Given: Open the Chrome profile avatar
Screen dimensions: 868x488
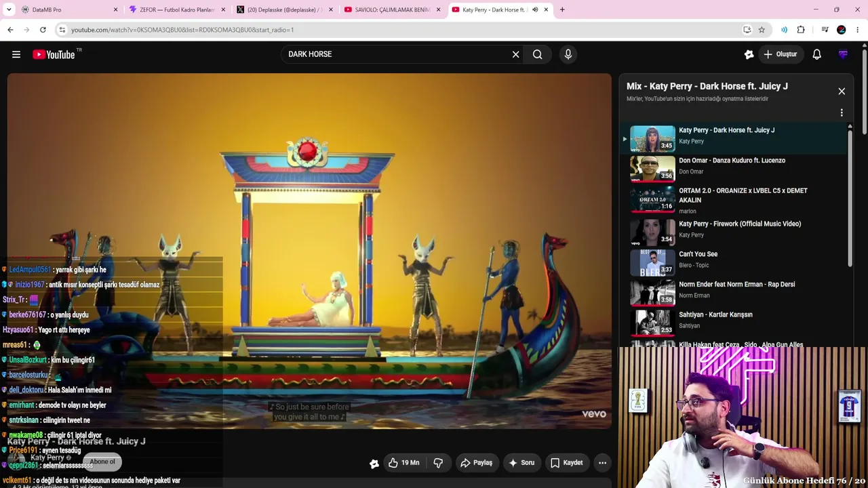Looking at the screenshot, I should click(842, 30).
